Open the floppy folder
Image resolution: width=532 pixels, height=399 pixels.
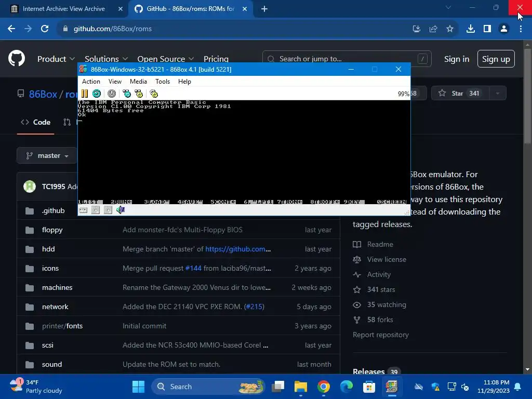click(52, 230)
